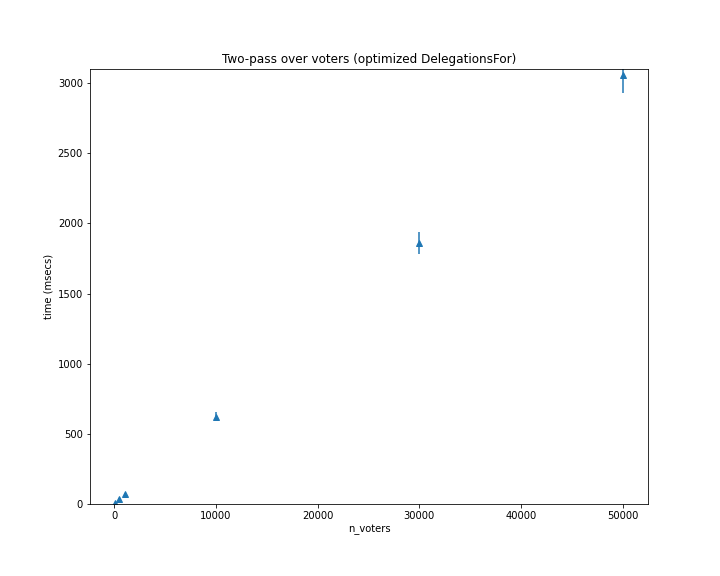
Task: Click the 2000 y-axis tick label
Action: (70, 224)
